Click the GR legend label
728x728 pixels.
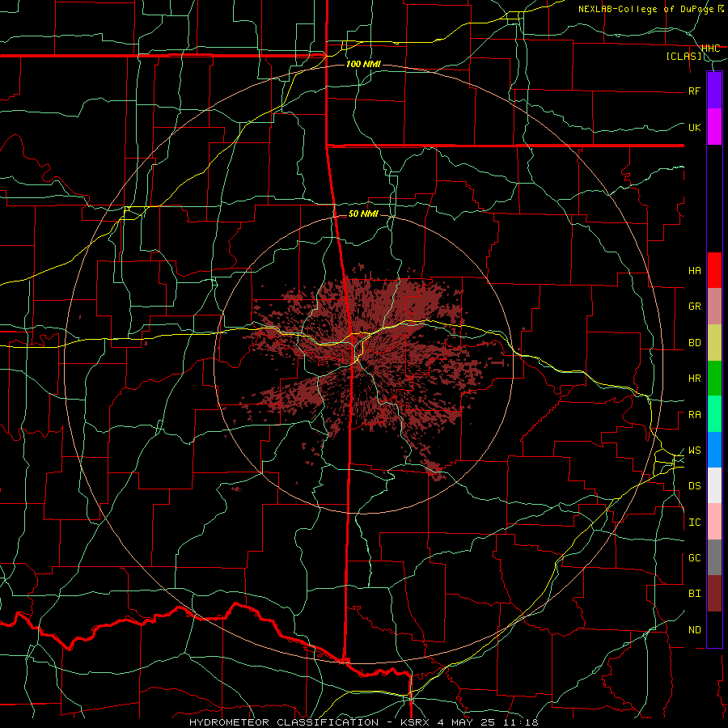(x=694, y=307)
